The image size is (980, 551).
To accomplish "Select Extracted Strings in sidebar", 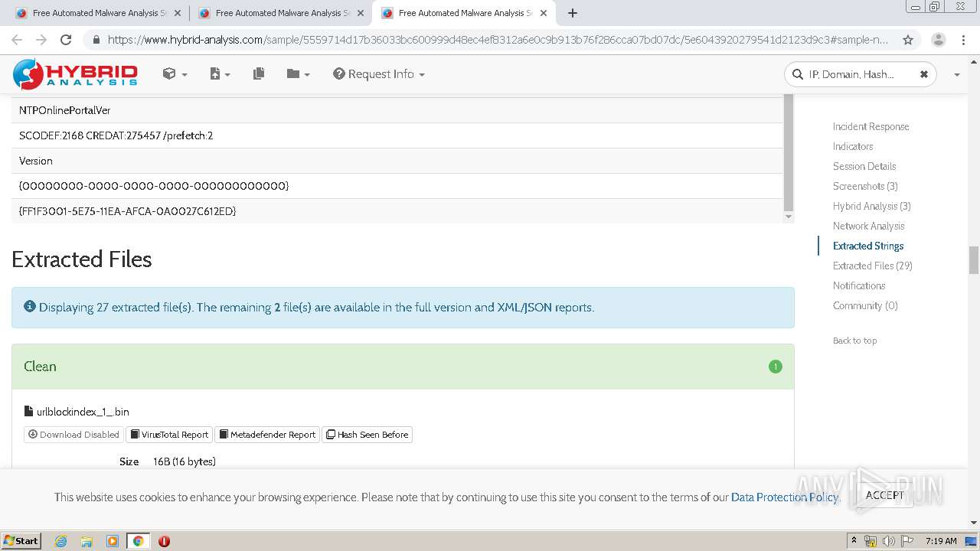I will pyautogui.click(x=868, y=246).
